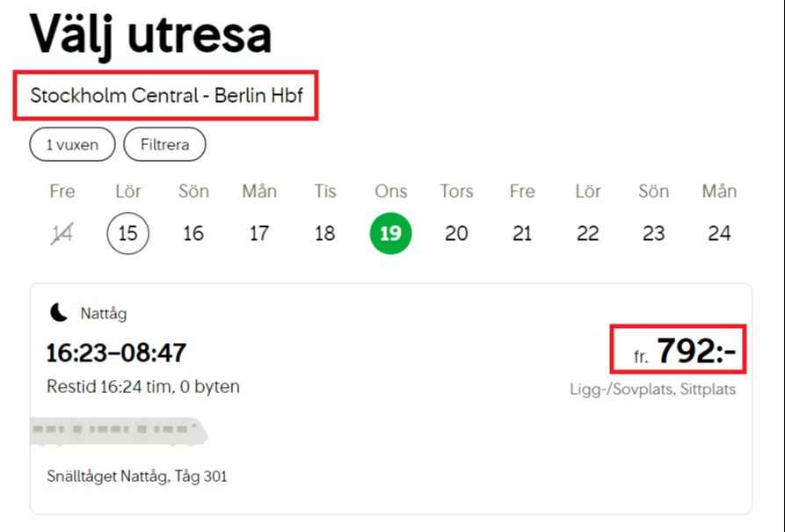785x532 pixels.
Task: Click Snälltåget Nattåg, Tåg 301 label
Action: (136, 477)
